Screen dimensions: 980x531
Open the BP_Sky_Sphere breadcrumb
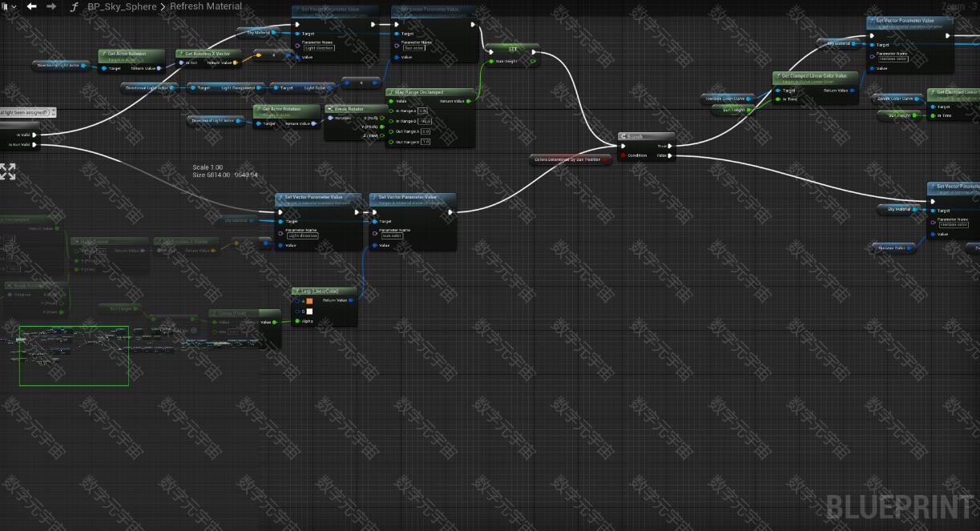[122, 6]
